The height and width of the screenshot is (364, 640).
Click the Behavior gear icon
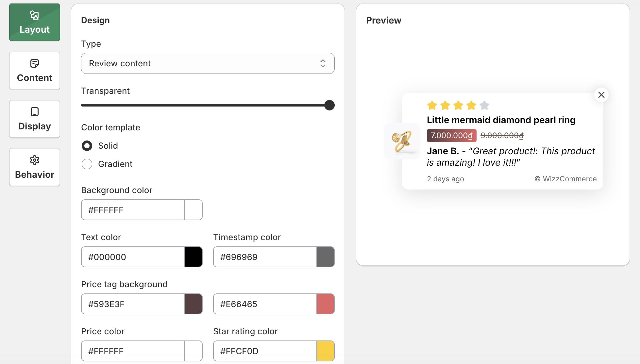35,160
